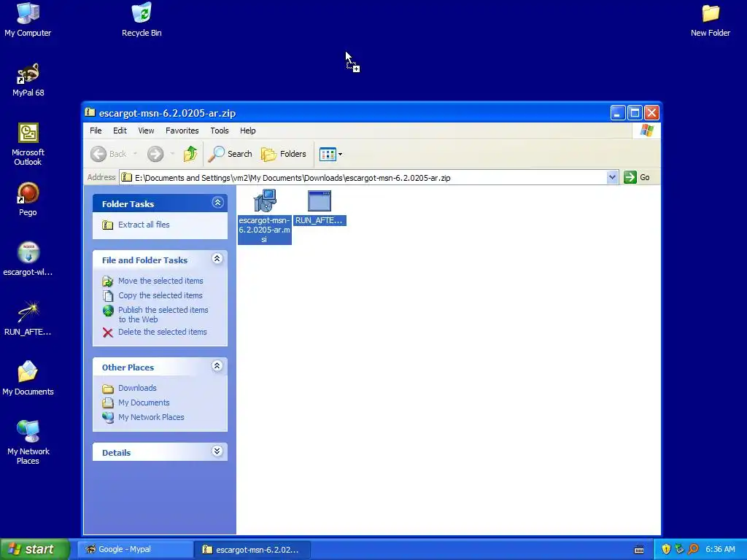Open My Computer desktop icon

click(x=28, y=20)
